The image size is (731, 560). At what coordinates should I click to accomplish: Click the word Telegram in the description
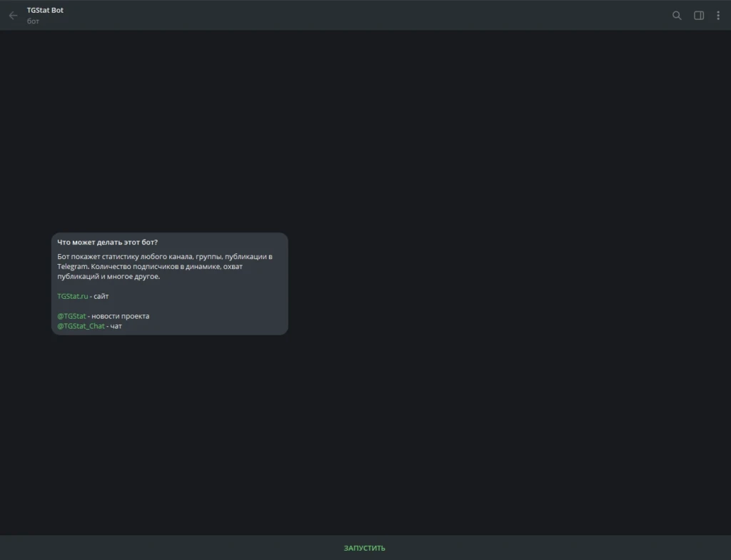pos(72,267)
